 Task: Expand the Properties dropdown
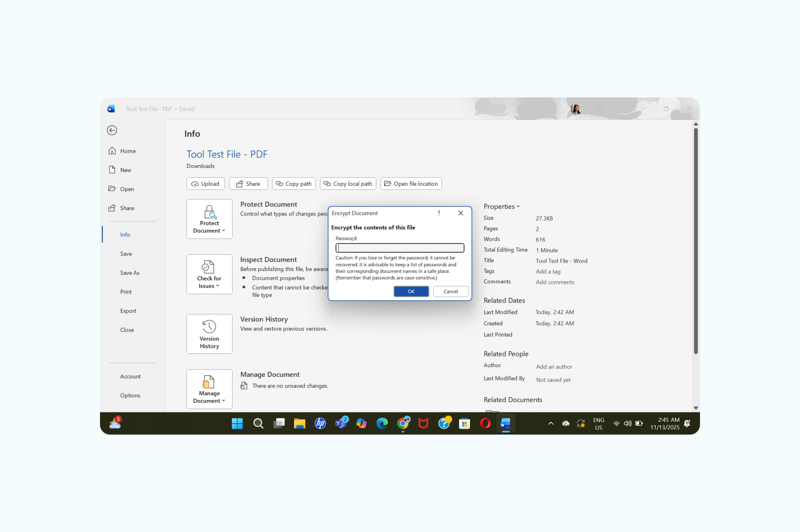pyautogui.click(x=518, y=206)
